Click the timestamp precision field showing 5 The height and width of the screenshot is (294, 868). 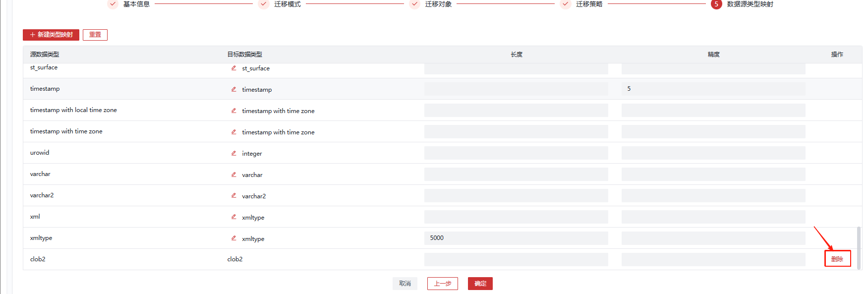713,89
